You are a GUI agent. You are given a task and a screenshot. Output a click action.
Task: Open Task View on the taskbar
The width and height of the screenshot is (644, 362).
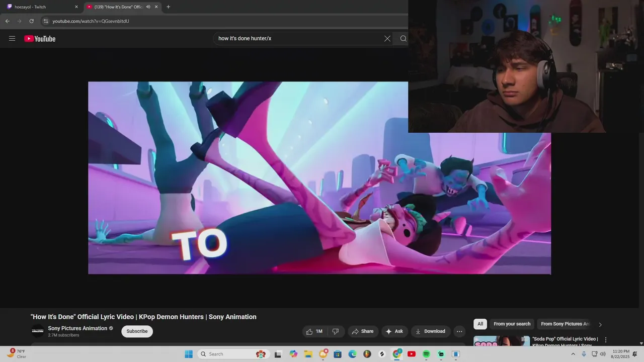[278, 354]
